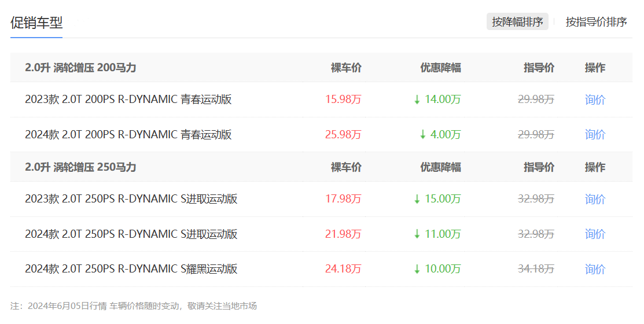Screen dimensions: 644x324
Task: Select the 按降幅排序 sort tab
Action: 517,22
